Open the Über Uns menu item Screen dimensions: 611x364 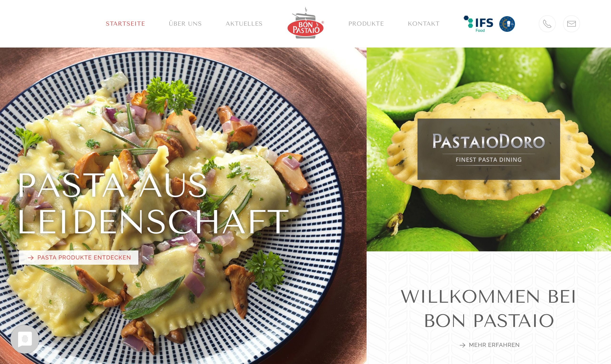(x=185, y=24)
